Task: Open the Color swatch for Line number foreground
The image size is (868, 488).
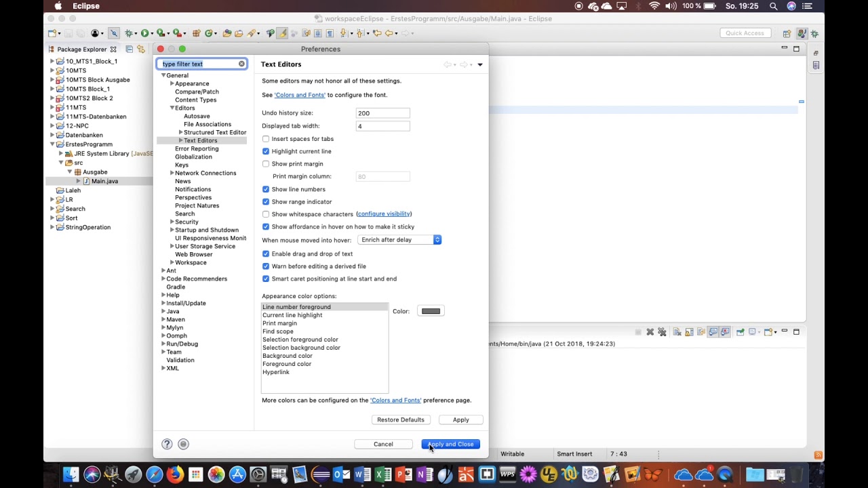Action: point(431,311)
